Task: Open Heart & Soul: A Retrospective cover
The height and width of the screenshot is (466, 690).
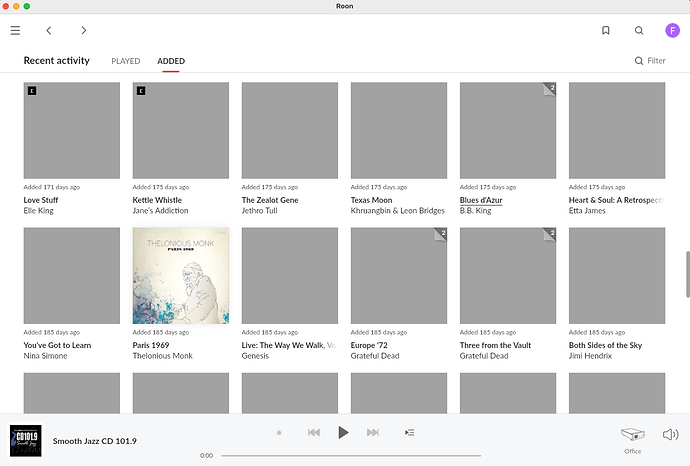Action: click(x=617, y=130)
